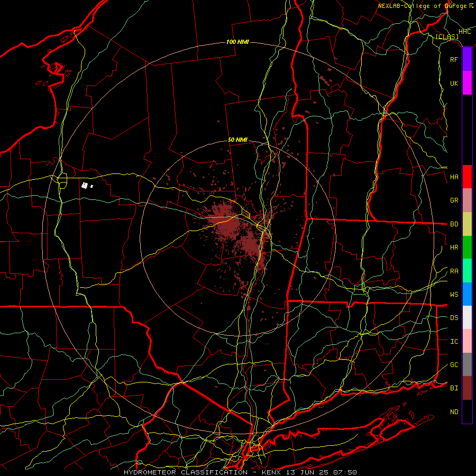Click the ND black legend swatch
This screenshot has width=476, height=476.
coord(467,411)
